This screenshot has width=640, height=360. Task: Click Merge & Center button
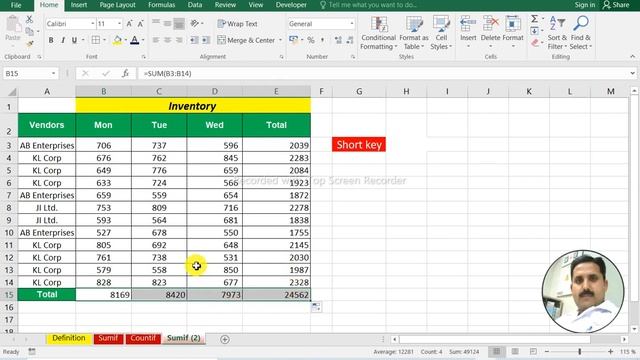pos(246,40)
